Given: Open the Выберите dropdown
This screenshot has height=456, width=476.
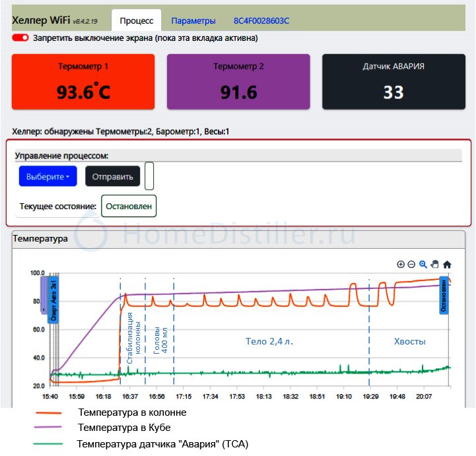Looking at the screenshot, I should click(48, 176).
